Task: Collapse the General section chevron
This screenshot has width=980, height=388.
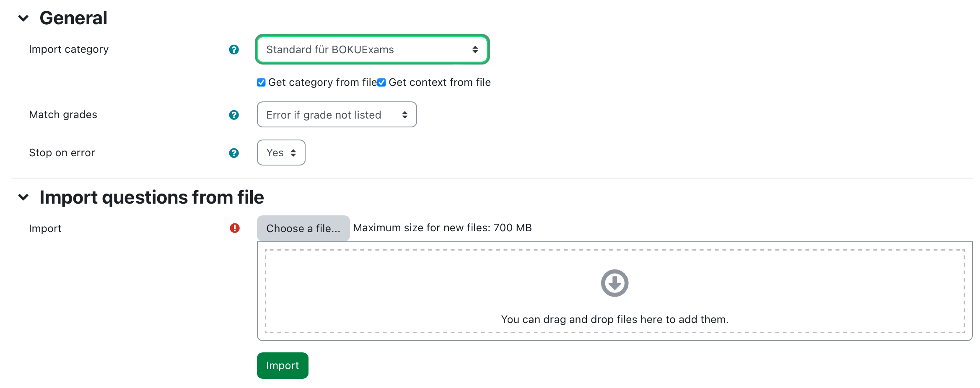Action: 23,18
